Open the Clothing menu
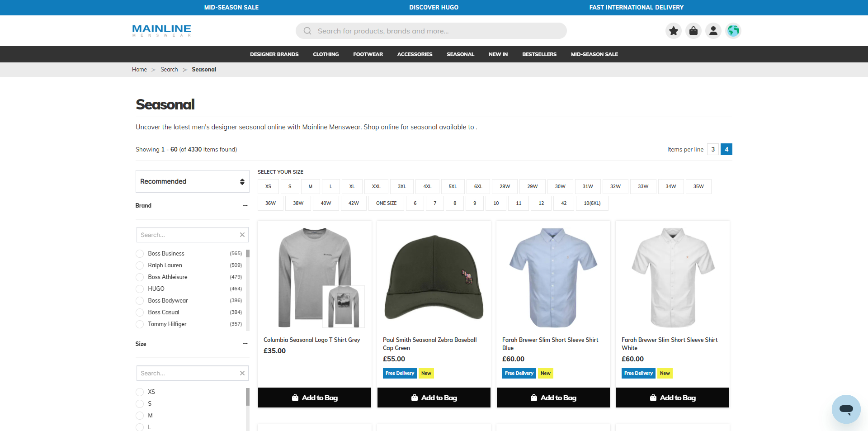 [326, 54]
